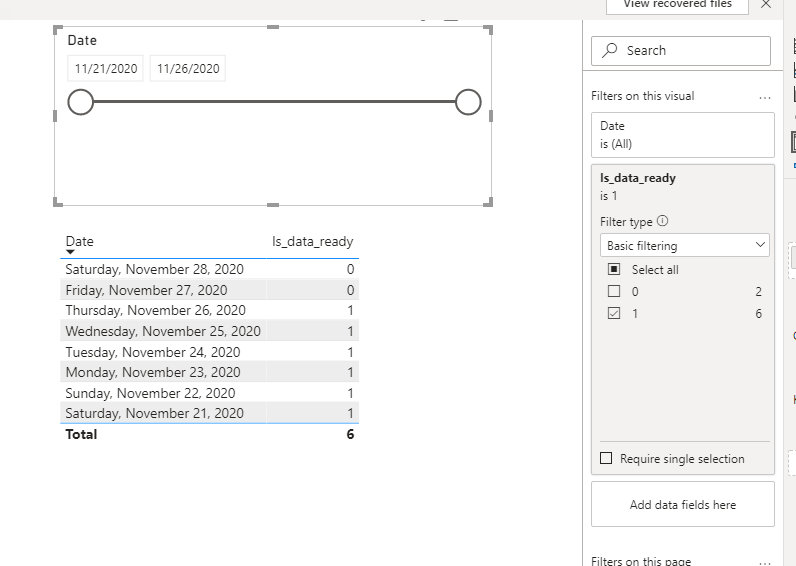Viewport: 796px width, 566px height.
Task: Open Filters on this page more options
Action: (x=765, y=562)
